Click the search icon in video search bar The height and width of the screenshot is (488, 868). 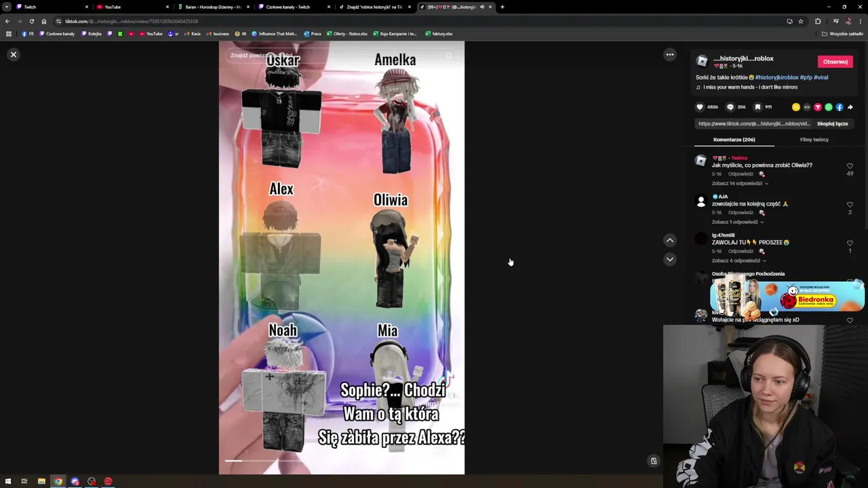coord(448,56)
